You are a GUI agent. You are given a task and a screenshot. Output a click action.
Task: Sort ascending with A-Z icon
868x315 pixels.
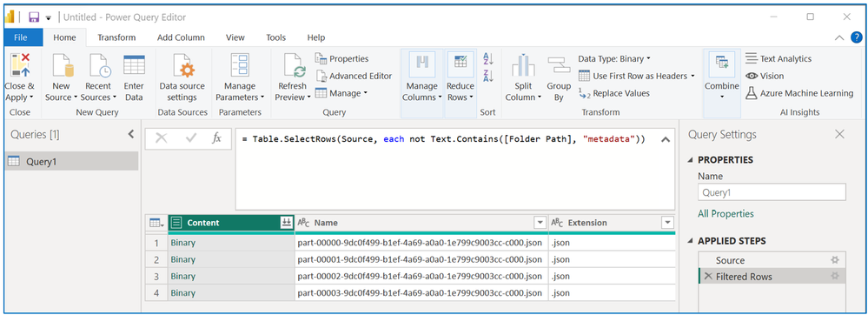(487, 59)
